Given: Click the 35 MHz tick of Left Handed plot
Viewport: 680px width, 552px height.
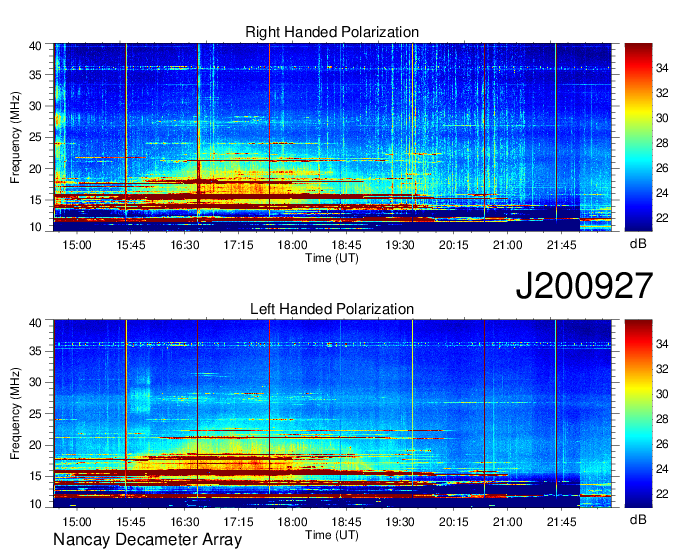Looking at the screenshot, I should (35, 351).
